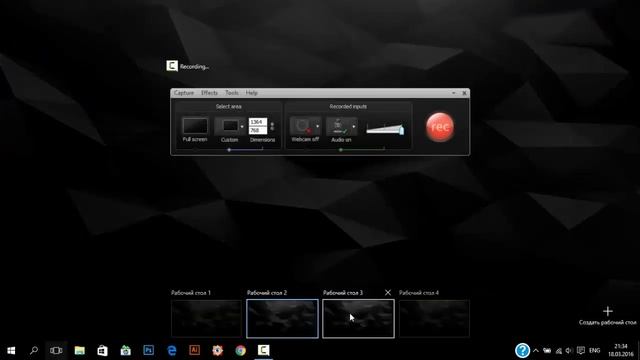Open taskbar search magnifier
The width and height of the screenshot is (640, 360).
tap(34, 350)
